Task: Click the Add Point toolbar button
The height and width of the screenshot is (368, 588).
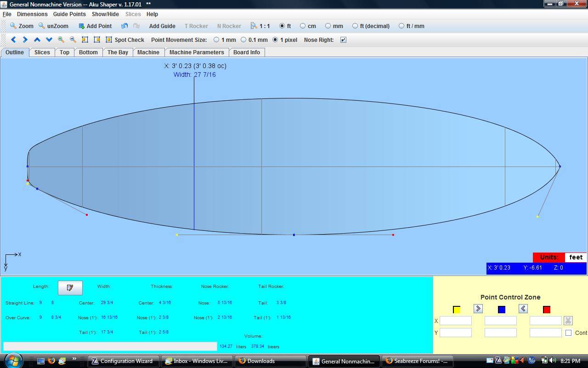Action: tap(95, 26)
